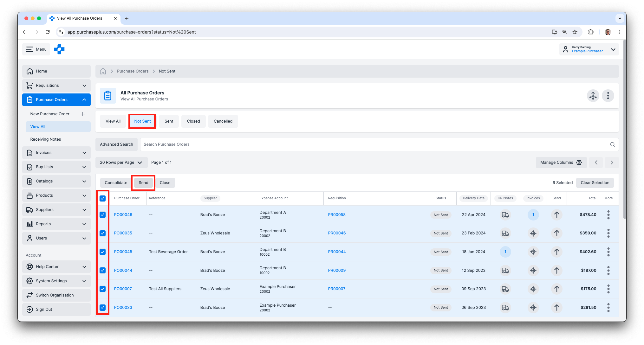This screenshot has width=644, height=345.
Task: Click the Clear Selection button
Action: pos(595,183)
